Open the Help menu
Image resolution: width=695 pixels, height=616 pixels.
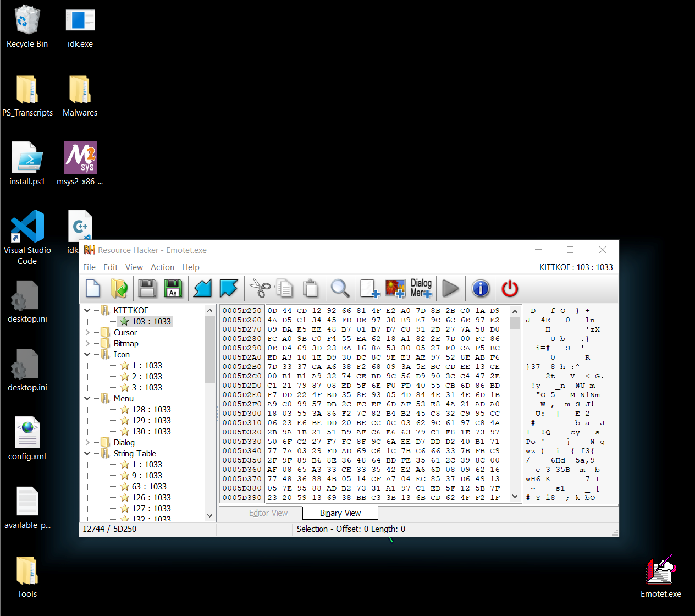coord(191,267)
